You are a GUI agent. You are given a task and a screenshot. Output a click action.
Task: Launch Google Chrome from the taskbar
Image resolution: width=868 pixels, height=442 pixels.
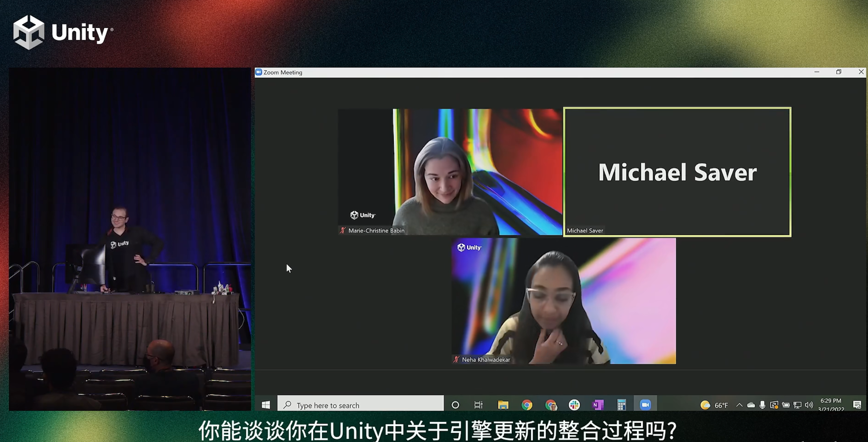[527, 405]
